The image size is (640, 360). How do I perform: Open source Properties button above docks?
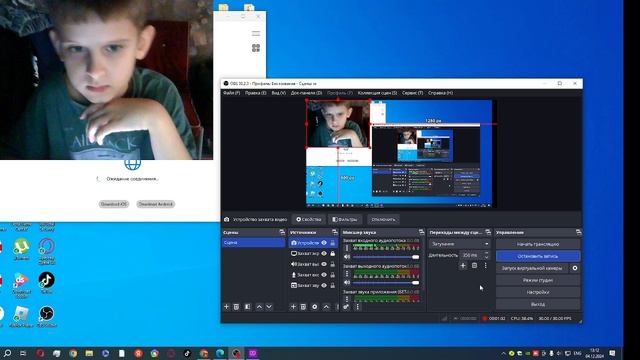(309, 220)
